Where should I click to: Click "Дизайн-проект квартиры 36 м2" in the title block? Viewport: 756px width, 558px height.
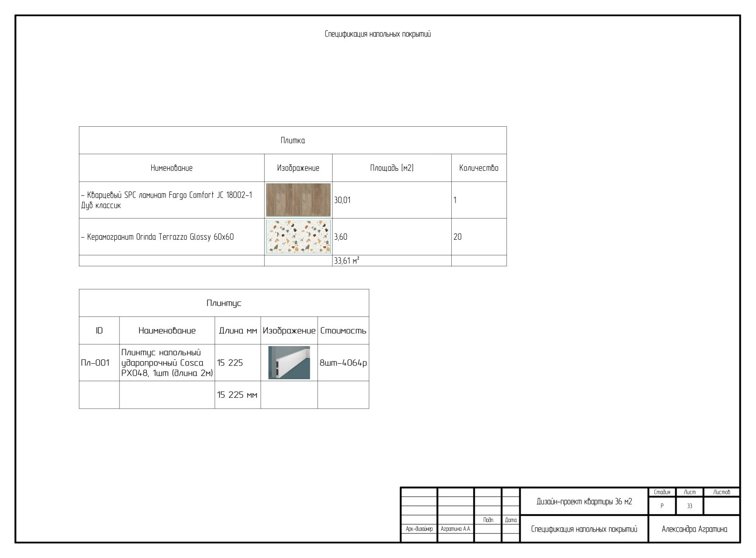coord(584,501)
